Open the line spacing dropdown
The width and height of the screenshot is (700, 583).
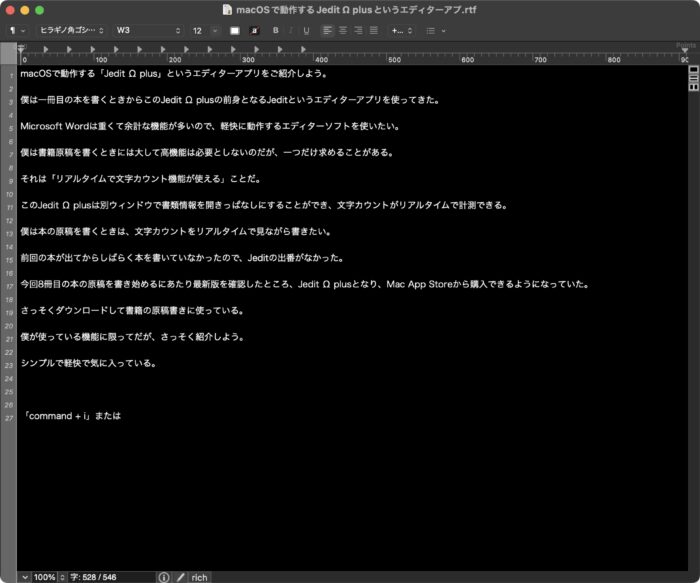[400, 30]
